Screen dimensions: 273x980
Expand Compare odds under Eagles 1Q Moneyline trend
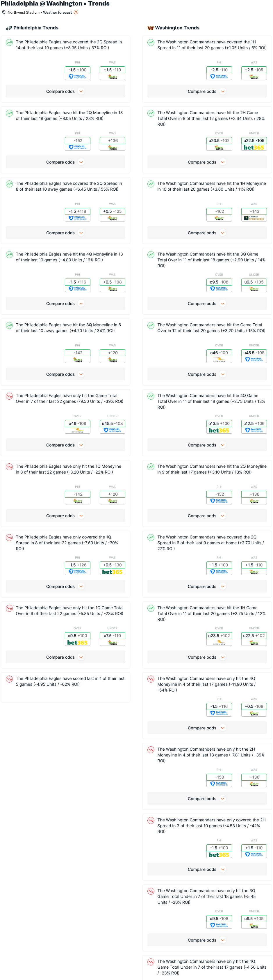(65, 515)
